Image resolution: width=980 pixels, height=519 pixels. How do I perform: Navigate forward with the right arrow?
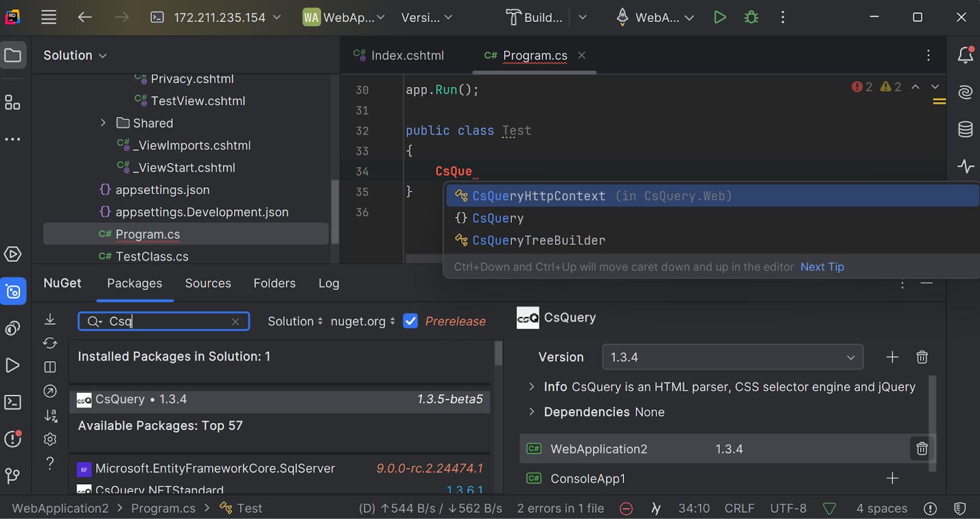(x=122, y=17)
